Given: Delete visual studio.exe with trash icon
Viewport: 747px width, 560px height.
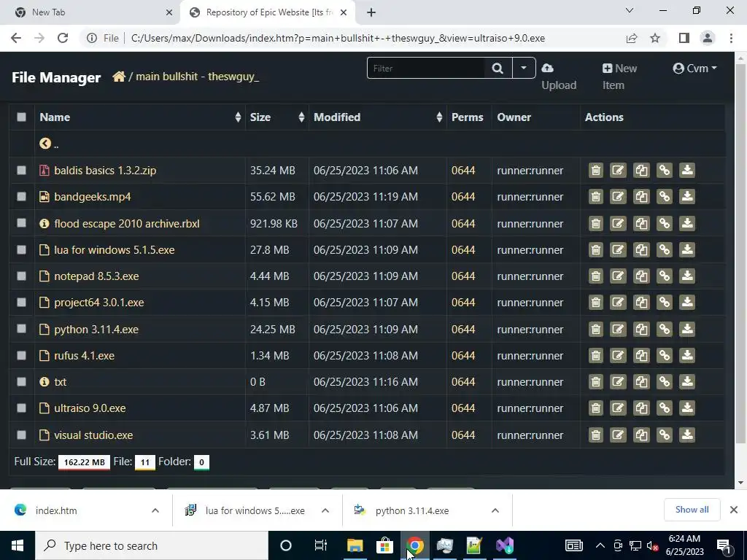Looking at the screenshot, I should 595,435.
